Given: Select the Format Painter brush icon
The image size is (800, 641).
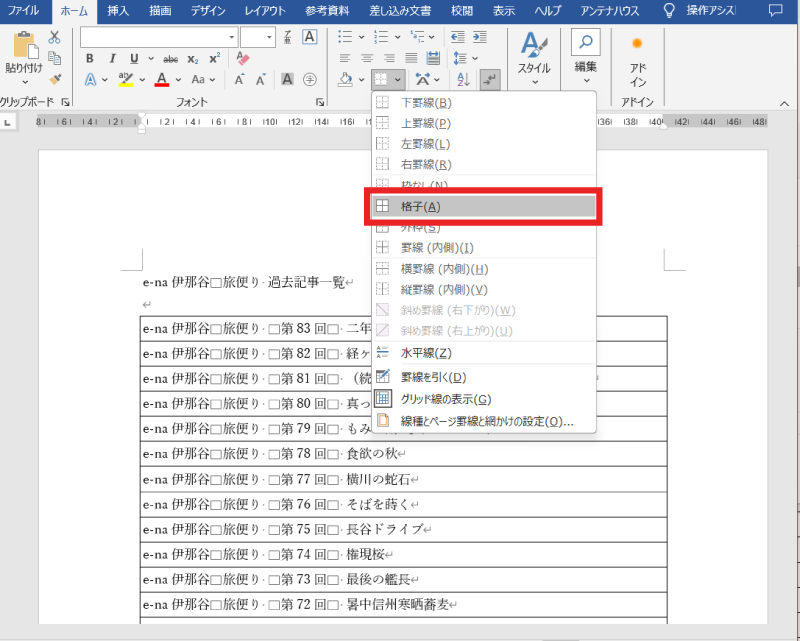Looking at the screenshot, I should coord(55,78).
